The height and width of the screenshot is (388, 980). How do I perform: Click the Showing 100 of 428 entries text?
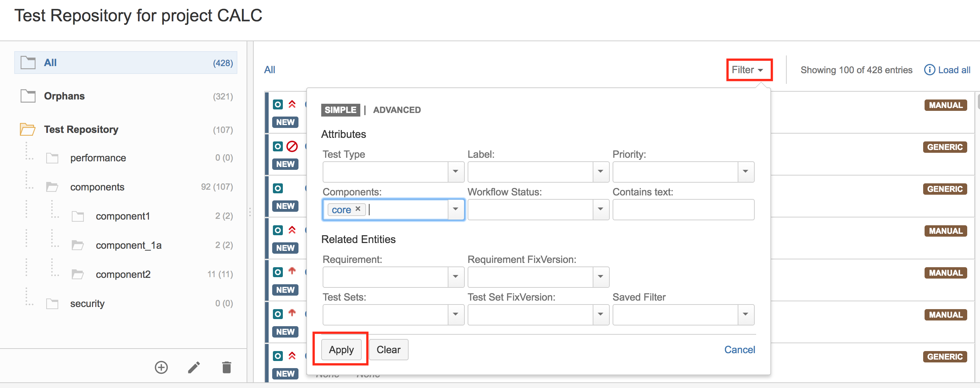pyautogui.click(x=856, y=70)
